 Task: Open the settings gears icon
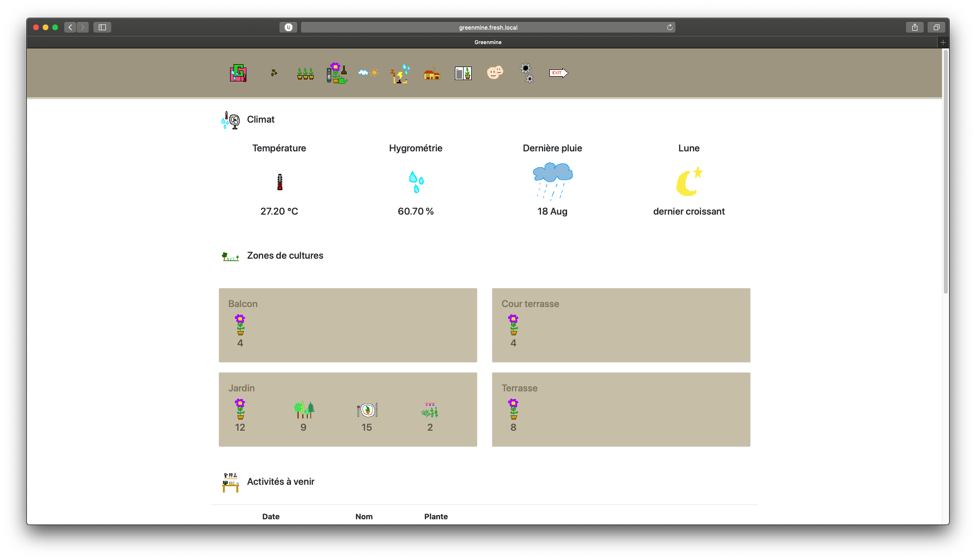pos(527,73)
